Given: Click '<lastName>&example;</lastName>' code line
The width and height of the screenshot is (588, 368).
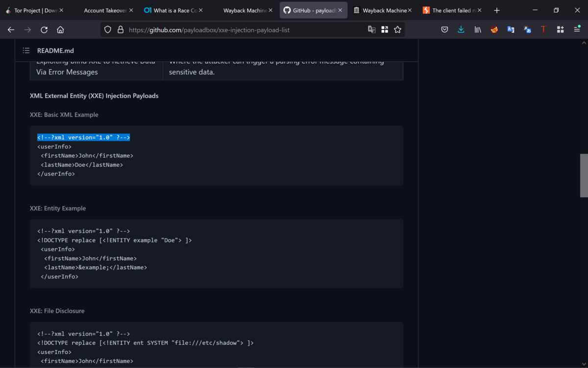Looking at the screenshot, I should 96,267.
